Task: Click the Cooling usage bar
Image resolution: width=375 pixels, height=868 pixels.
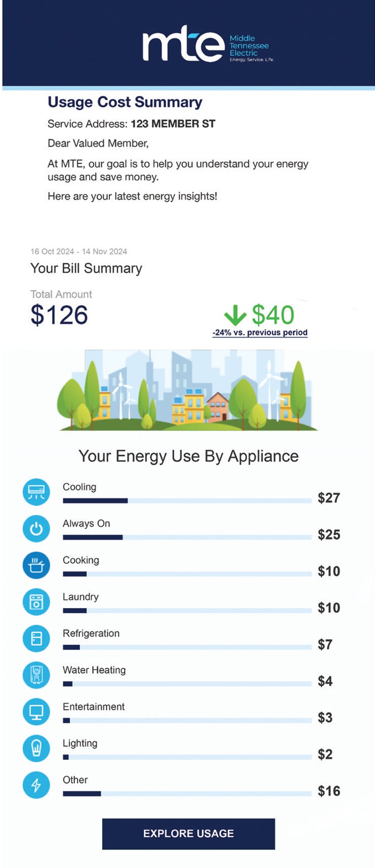Action: (x=187, y=501)
